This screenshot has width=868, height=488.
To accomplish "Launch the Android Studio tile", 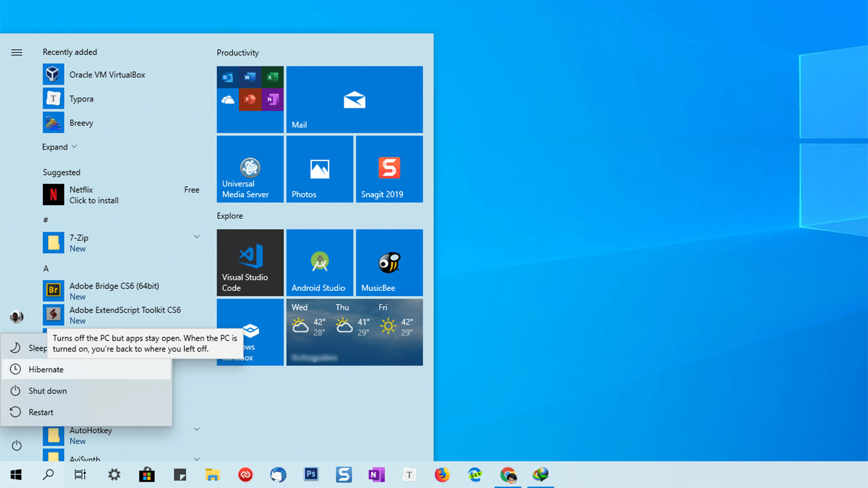I will click(x=319, y=263).
